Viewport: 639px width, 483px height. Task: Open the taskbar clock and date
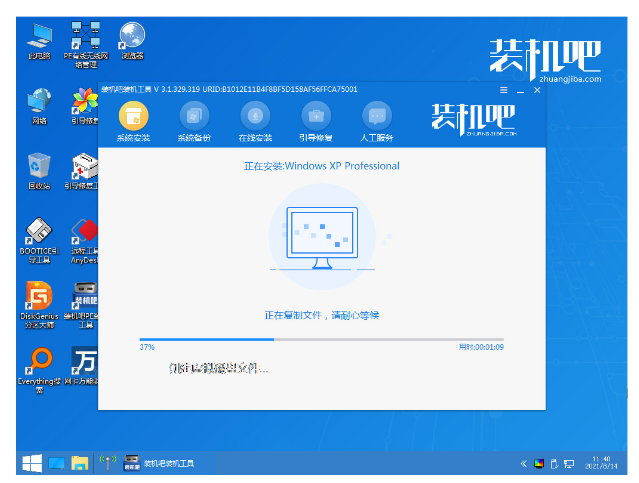pyautogui.click(x=602, y=463)
